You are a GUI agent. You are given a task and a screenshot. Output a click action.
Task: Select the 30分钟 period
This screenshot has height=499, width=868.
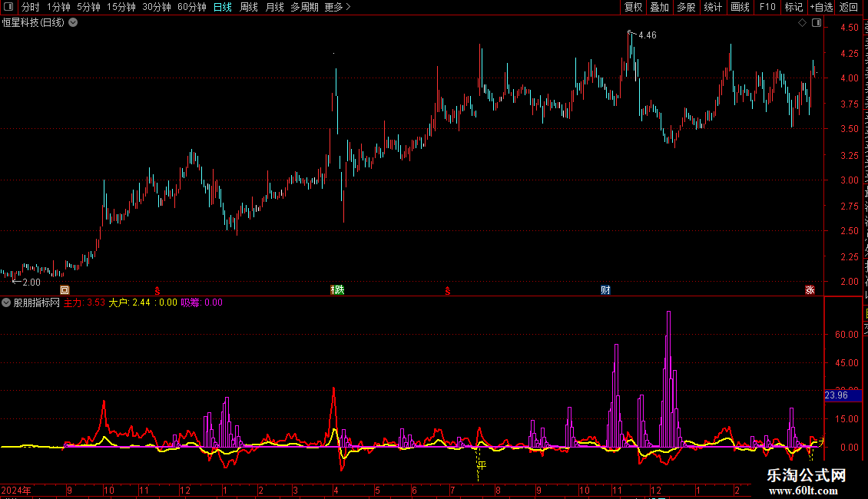point(157,7)
